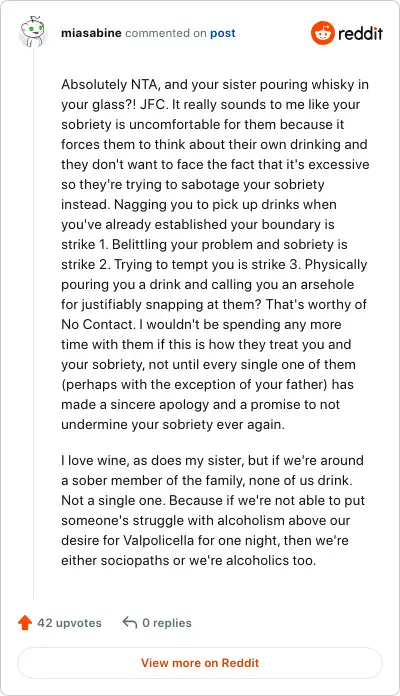
Task: Click the '42 upvotes' count
Action: pos(69,623)
